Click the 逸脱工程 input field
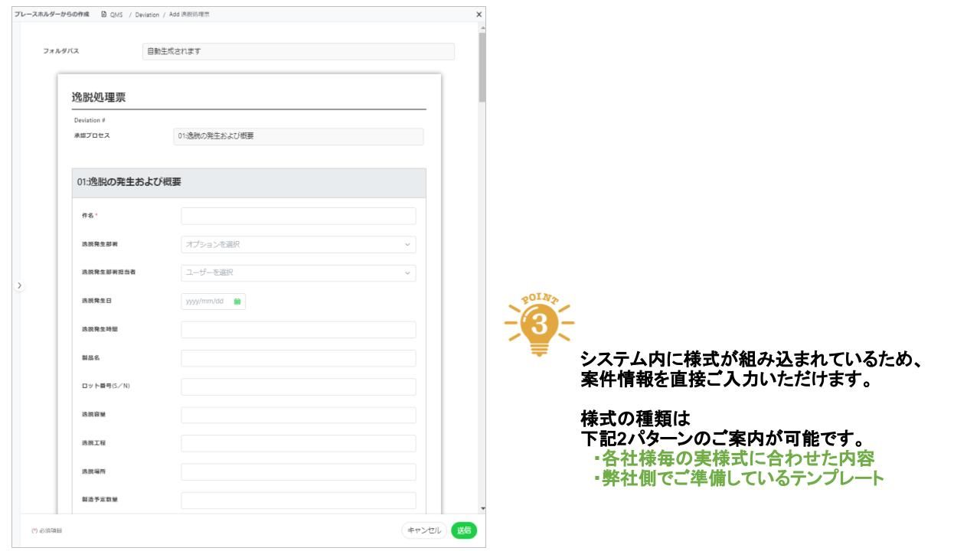Viewport: 980px width, 551px height. point(298,443)
